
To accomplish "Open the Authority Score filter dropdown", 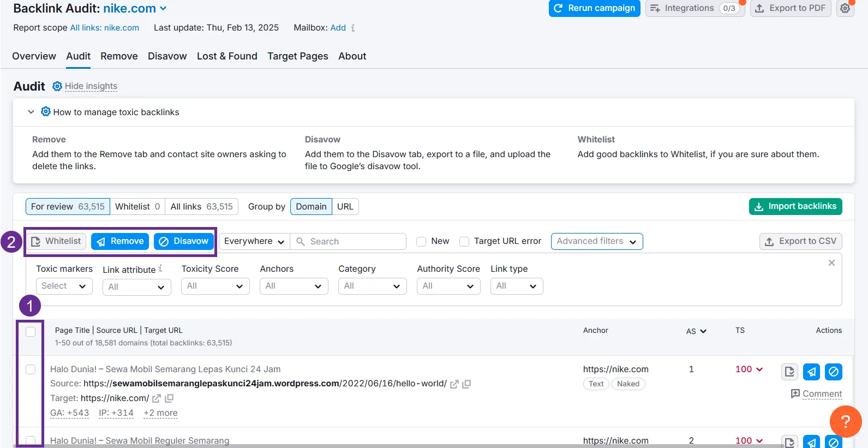I will coord(448,286).
